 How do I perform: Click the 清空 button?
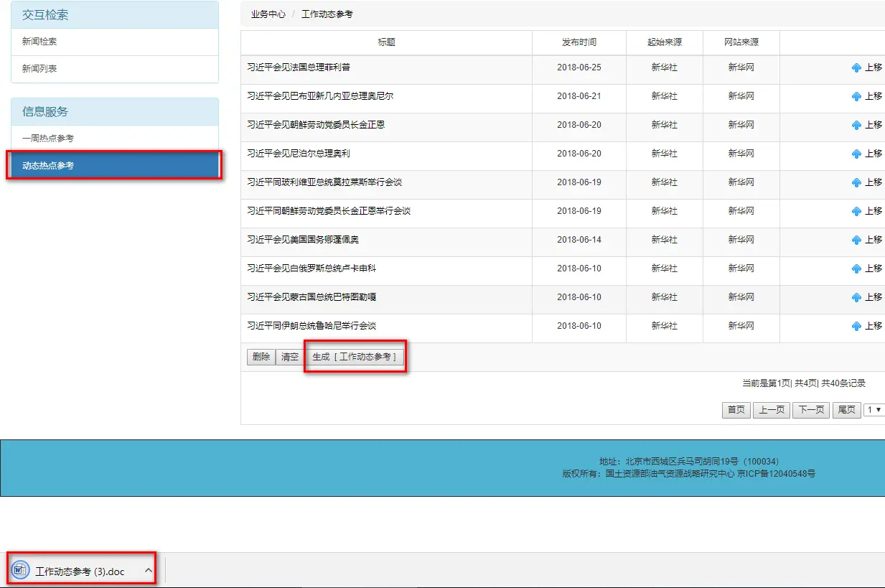tap(290, 357)
